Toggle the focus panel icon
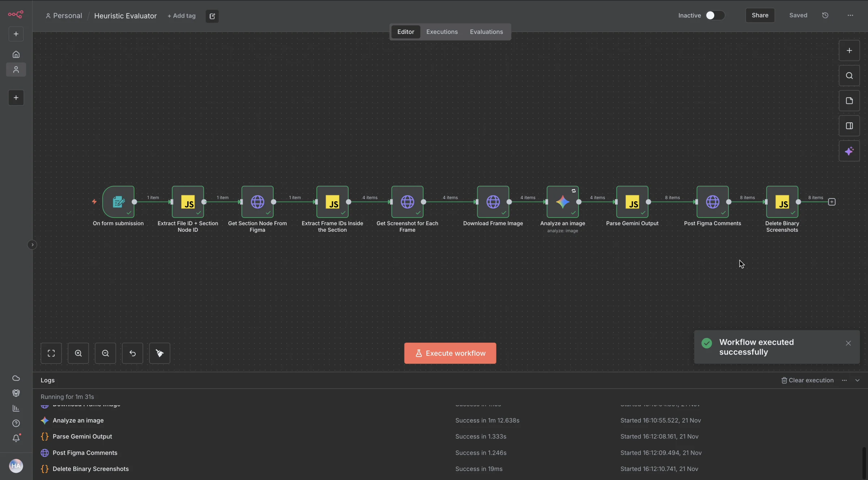 click(849, 126)
